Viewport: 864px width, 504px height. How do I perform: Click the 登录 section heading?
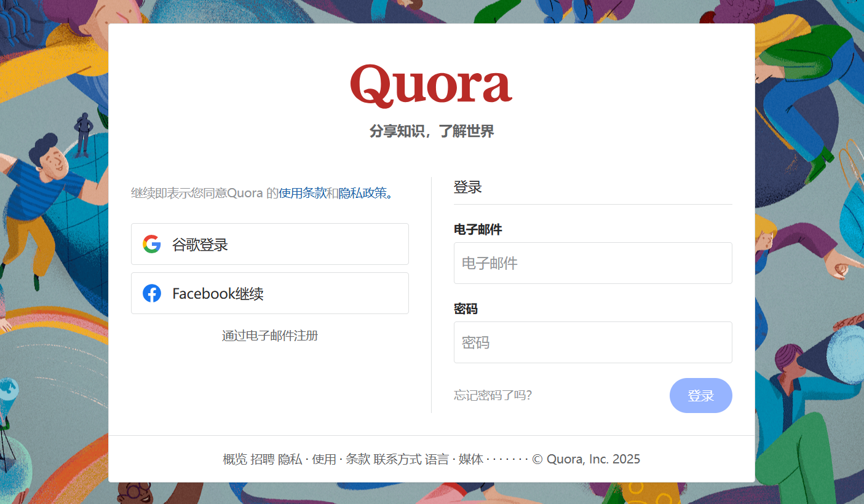pyautogui.click(x=467, y=187)
